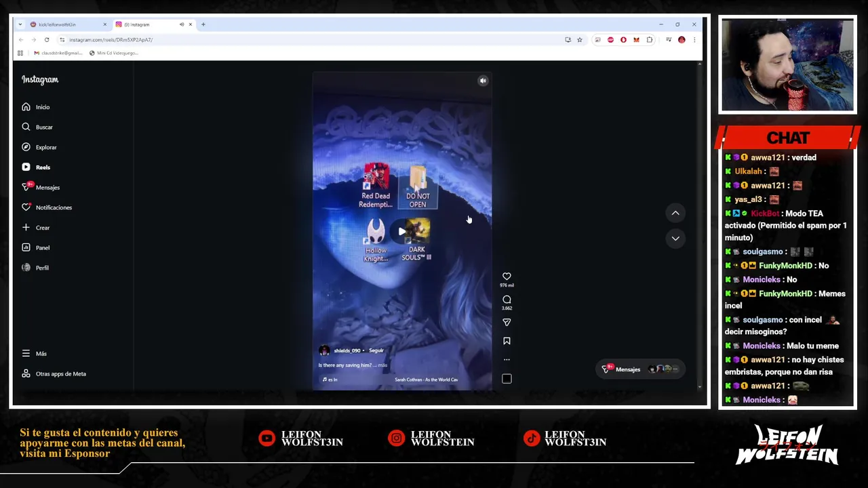This screenshot has height=488, width=868.
Task: Click the DARK SOULS III label in the video
Action: pos(416,253)
